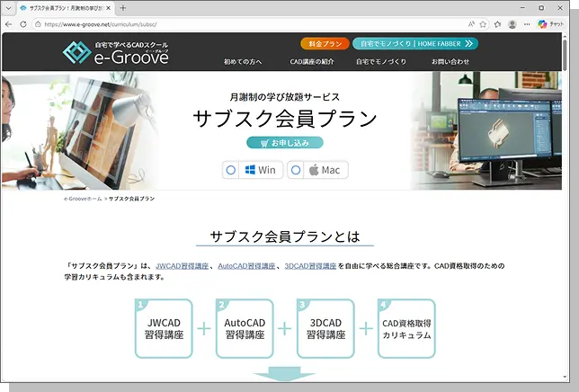Open the 初めての方へ menu
The height and width of the screenshot is (392, 579).
coord(243,62)
